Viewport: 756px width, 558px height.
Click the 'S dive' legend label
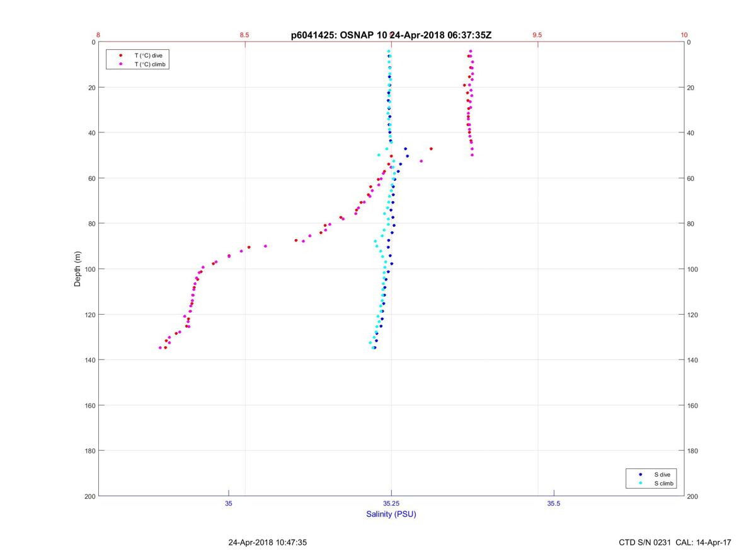pyautogui.click(x=661, y=474)
